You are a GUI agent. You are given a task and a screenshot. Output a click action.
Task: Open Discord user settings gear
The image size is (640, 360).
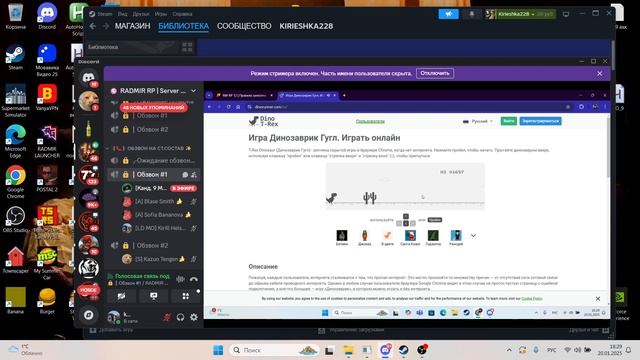coord(193,317)
